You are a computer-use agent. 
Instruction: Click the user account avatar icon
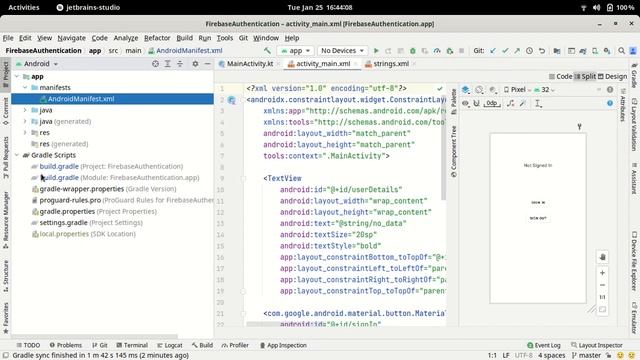(633, 51)
